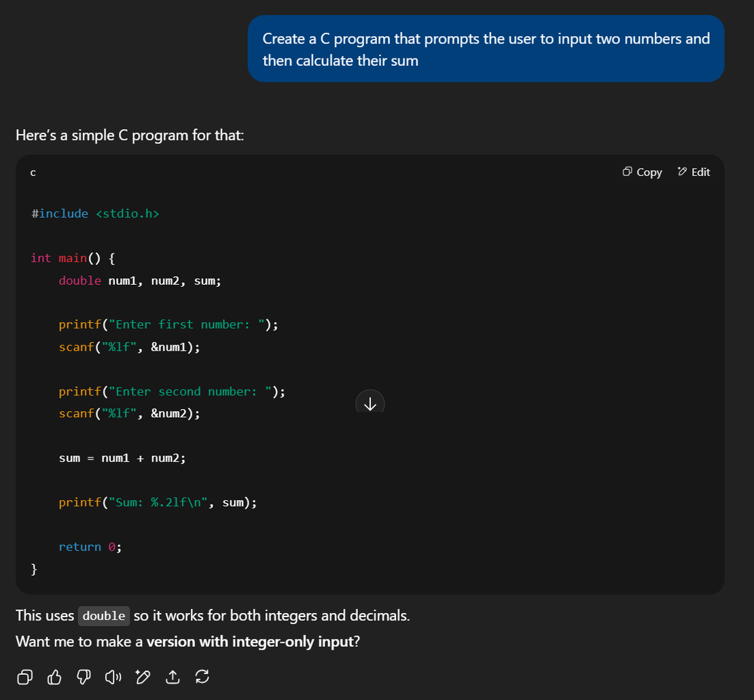Image resolution: width=754 pixels, height=700 pixels.
Task: Click the user's C program prompt bubble
Action: pyautogui.click(x=486, y=49)
